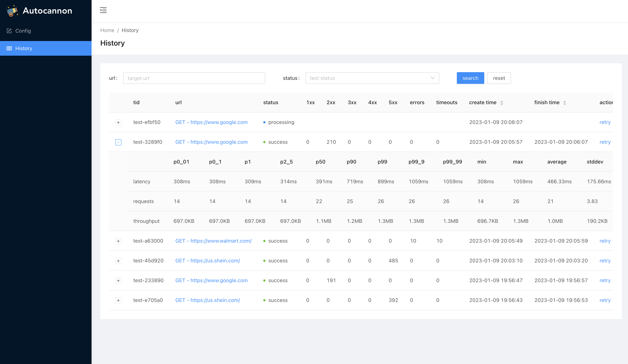This screenshot has height=364, width=628.
Task: Collapse the sidebar using the menu fold icon
Action: (103, 10)
